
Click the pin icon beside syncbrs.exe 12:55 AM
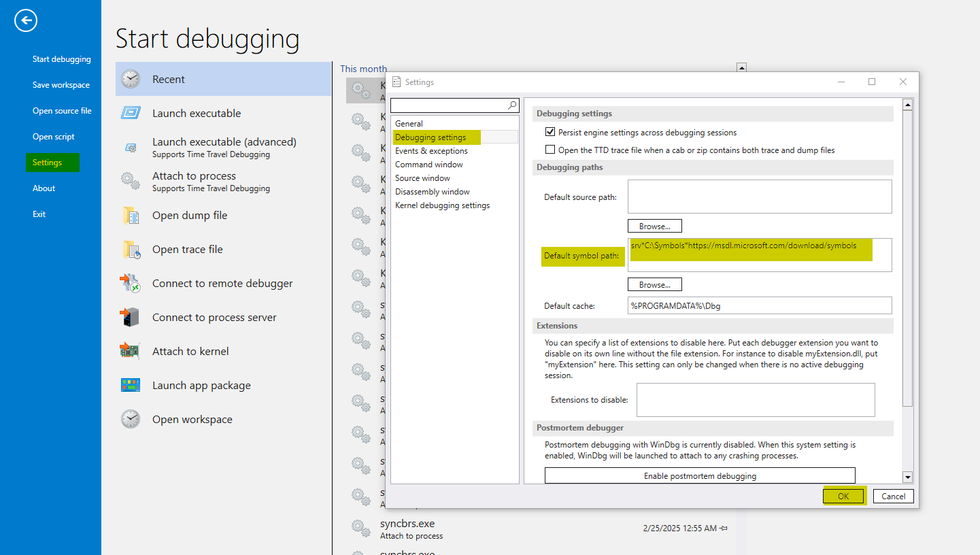724,528
